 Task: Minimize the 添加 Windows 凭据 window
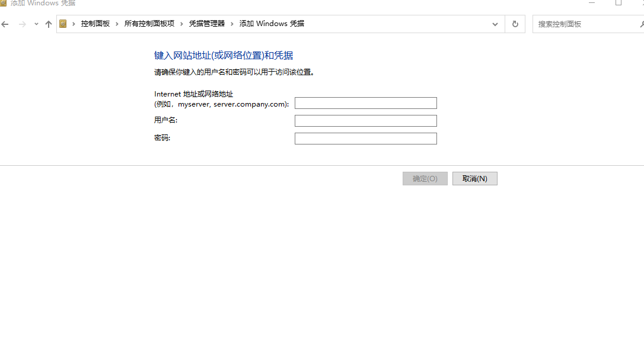[x=592, y=3]
